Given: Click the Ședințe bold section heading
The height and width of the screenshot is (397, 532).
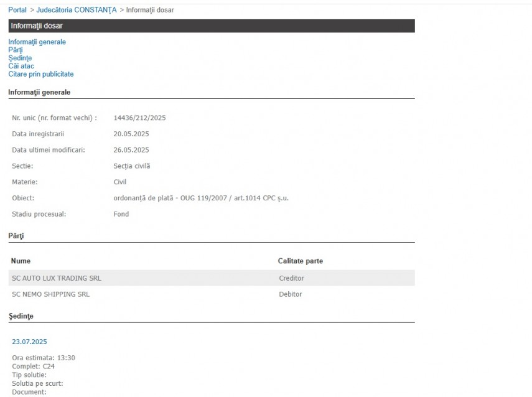Looking at the screenshot, I should click(21, 316).
